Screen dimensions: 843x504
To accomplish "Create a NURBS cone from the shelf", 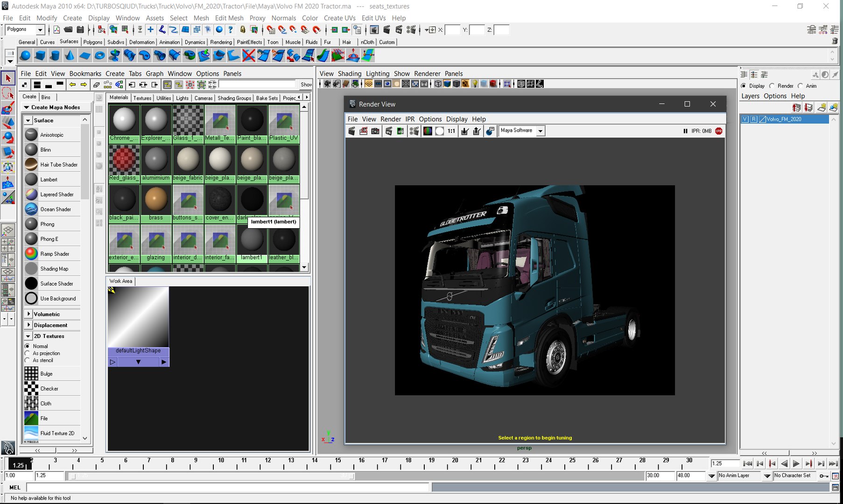I will 70,56.
